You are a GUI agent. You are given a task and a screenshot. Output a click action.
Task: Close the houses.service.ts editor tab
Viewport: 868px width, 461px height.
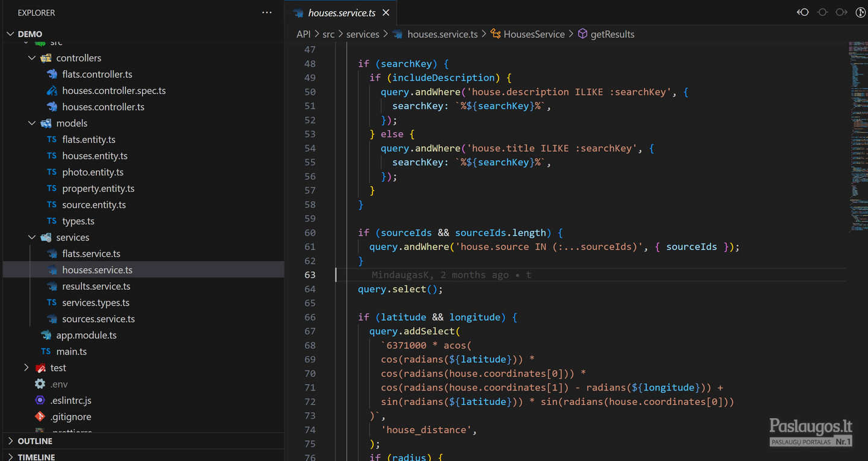pos(386,13)
